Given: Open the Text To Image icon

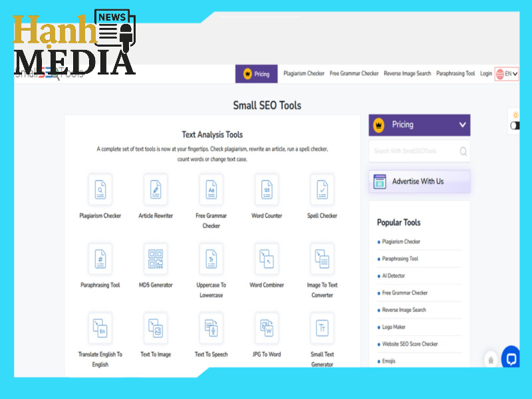Looking at the screenshot, I should point(156,328).
